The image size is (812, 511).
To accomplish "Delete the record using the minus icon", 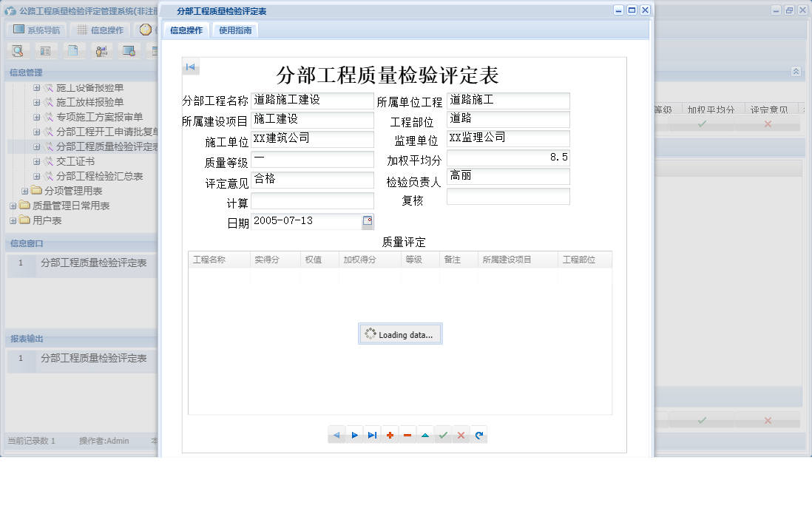I will coord(407,435).
